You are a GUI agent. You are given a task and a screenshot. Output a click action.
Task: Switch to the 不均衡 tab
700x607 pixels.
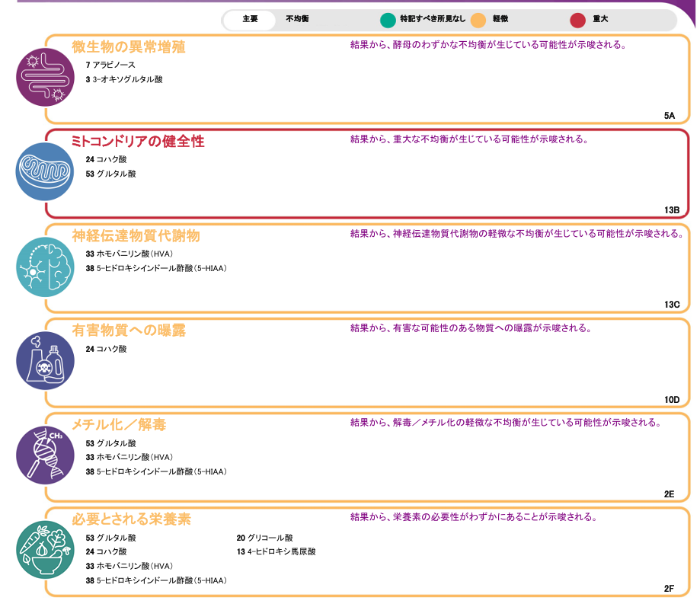point(297,19)
